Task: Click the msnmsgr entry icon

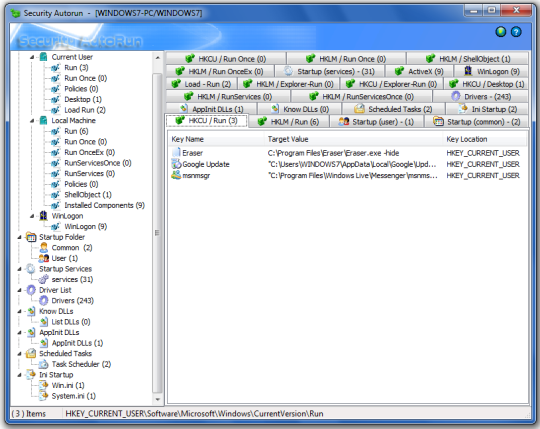Action: coord(176,175)
